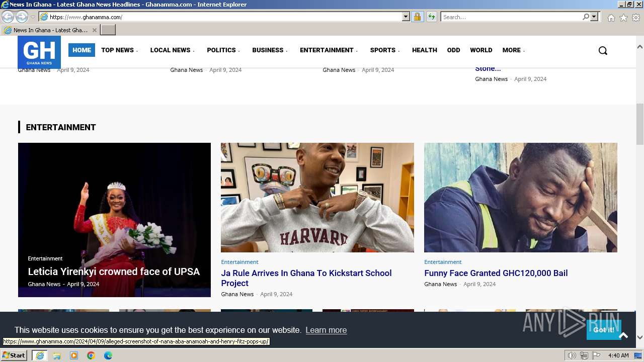
Task: Click Ghana News author under Funny Face
Action: click(x=440, y=284)
